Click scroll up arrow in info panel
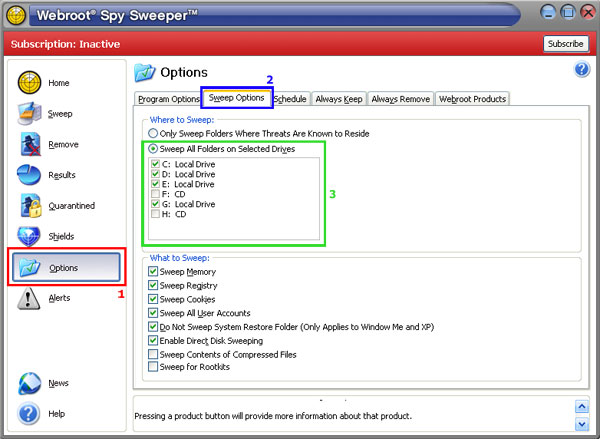Image resolution: width=600 pixels, height=439 pixels. coord(582,406)
